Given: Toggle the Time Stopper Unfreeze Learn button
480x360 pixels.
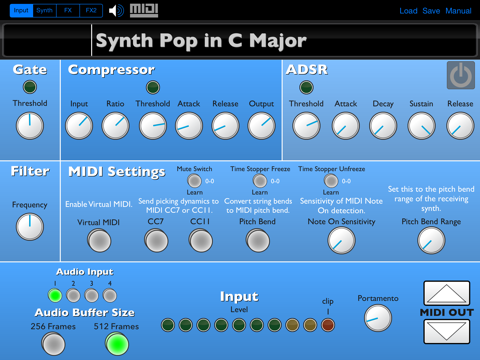Looking at the screenshot, I should (x=331, y=181).
